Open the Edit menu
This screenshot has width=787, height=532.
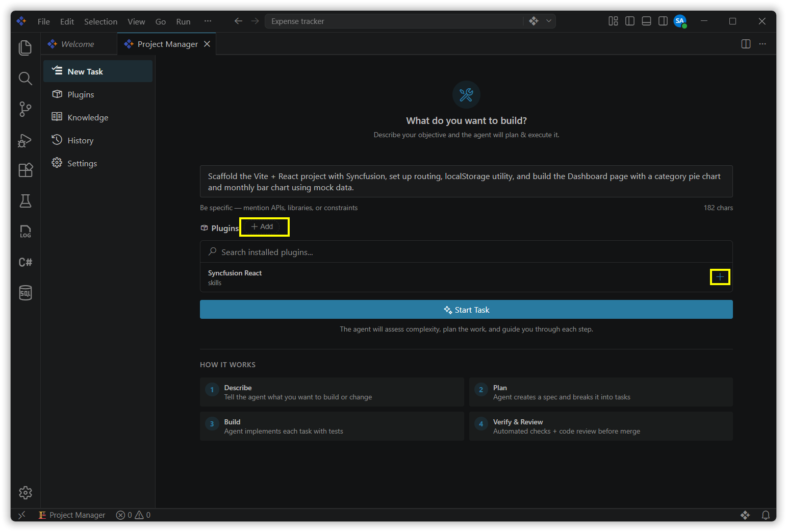(67, 21)
